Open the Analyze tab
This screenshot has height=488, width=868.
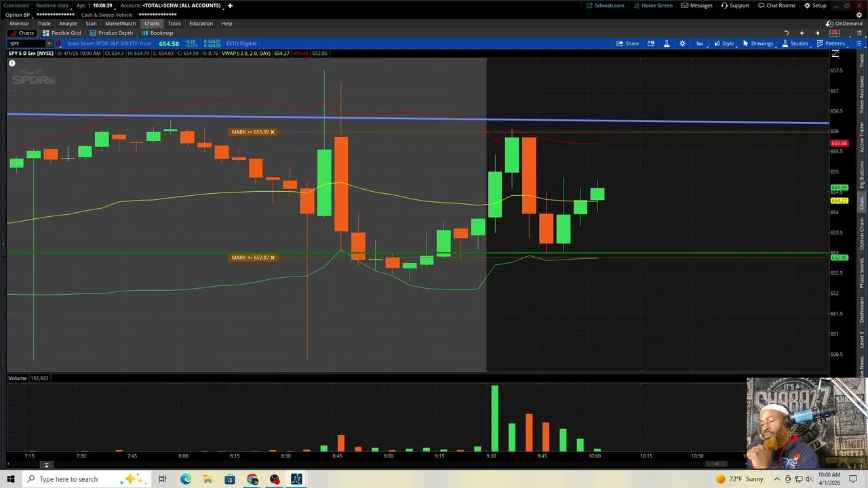tap(68, 24)
